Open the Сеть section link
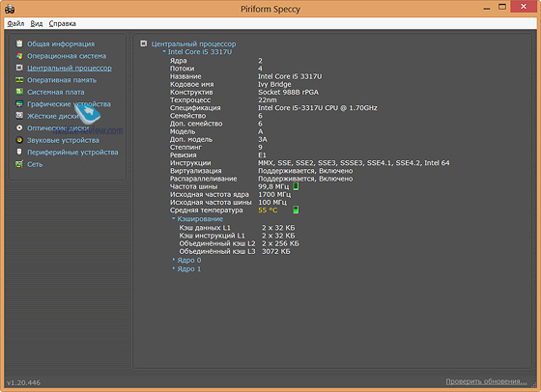The height and width of the screenshot is (392, 541). pos(35,164)
